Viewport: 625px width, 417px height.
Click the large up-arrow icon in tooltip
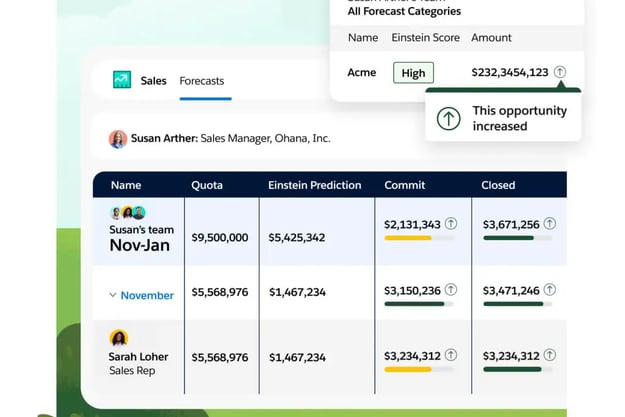pyautogui.click(x=448, y=118)
